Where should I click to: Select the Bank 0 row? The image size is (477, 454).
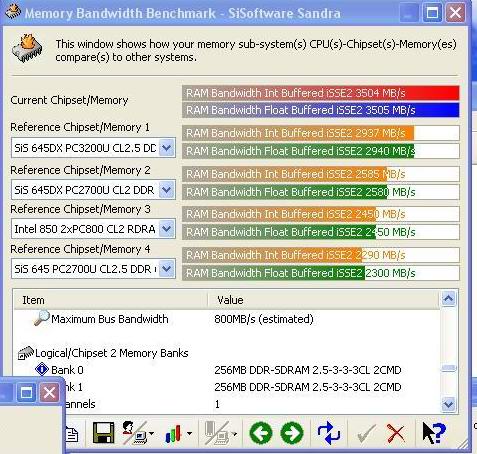click(x=227, y=370)
